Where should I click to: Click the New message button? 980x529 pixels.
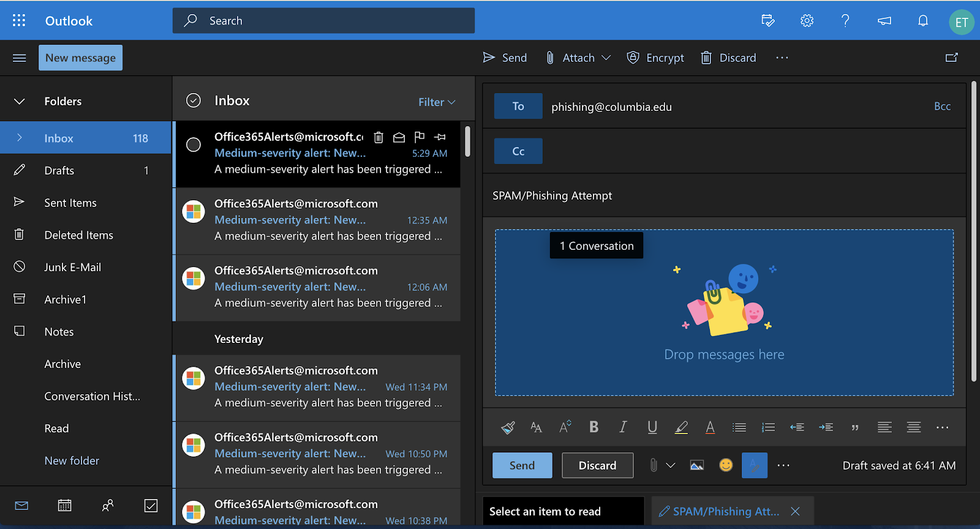(x=80, y=58)
